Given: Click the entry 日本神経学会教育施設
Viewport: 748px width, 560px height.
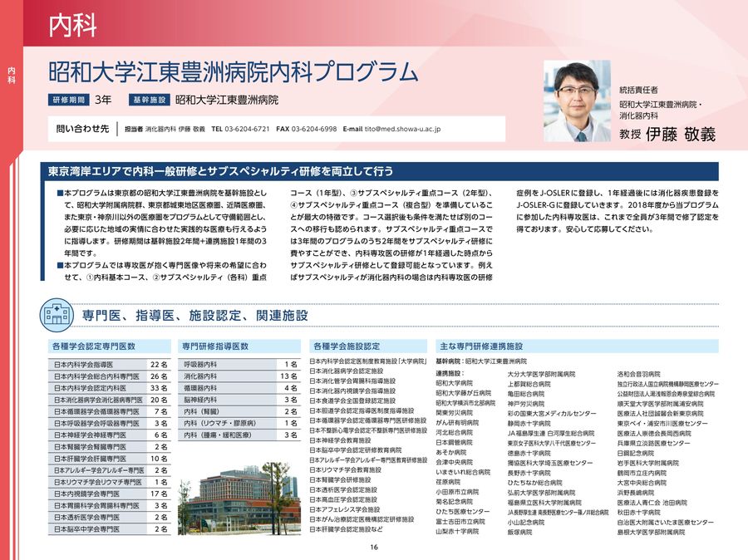Looking at the screenshot, I should (x=340, y=440).
